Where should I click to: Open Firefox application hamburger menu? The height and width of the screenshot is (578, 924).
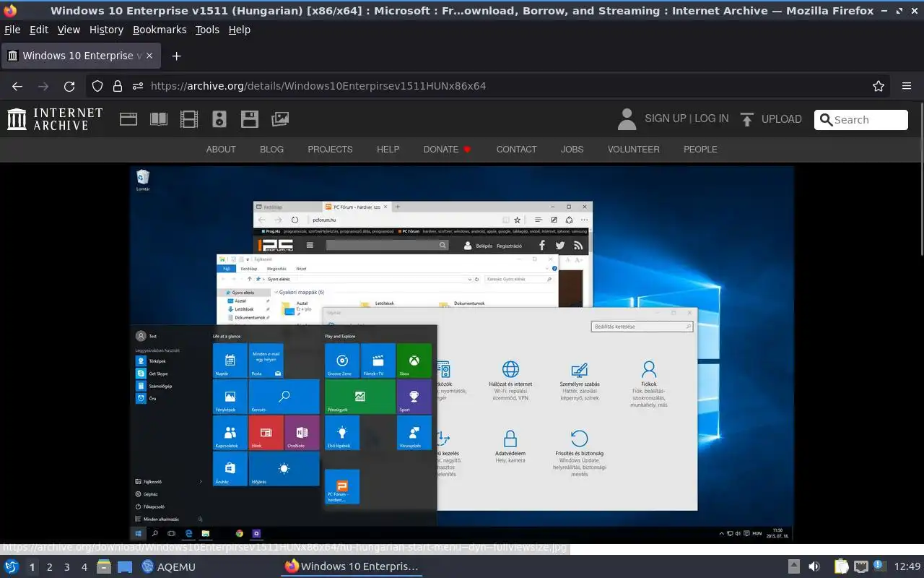tap(907, 86)
